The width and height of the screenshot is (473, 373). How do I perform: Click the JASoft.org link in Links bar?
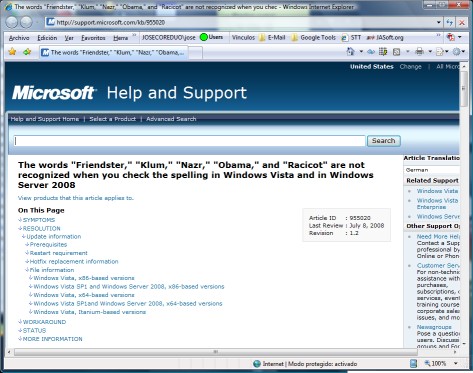[x=385, y=38]
